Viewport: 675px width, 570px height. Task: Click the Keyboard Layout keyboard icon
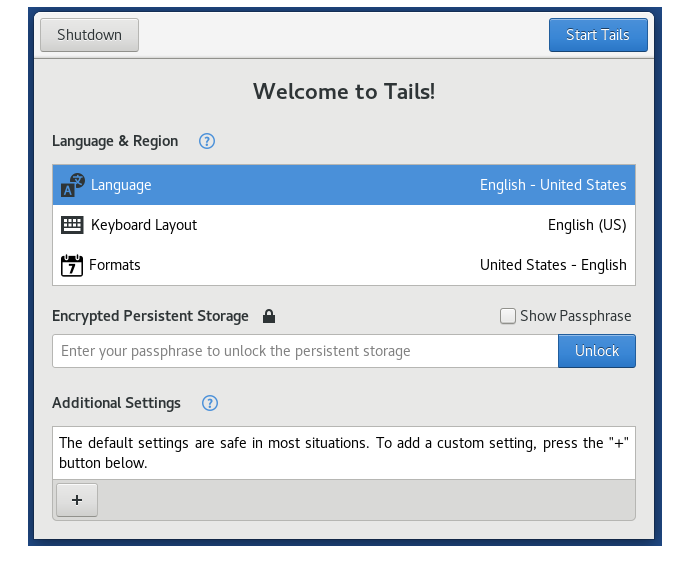pos(72,225)
